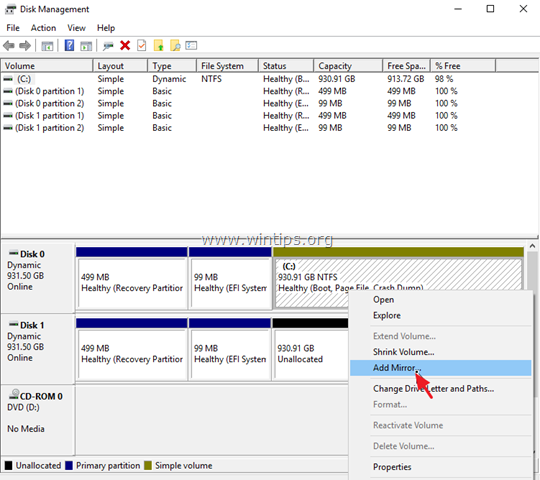Open the Help menu
The image size is (540, 480).
pos(106,28)
